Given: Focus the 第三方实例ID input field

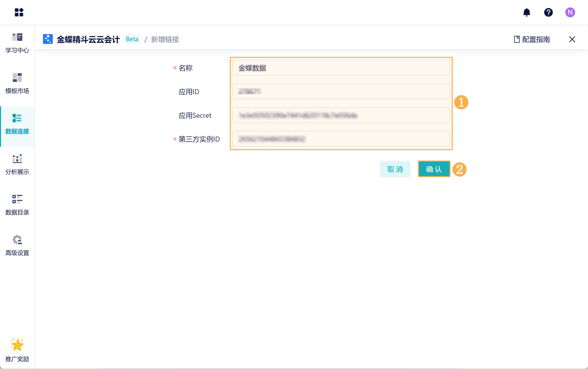Looking at the screenshot, I should click(341, 139).
